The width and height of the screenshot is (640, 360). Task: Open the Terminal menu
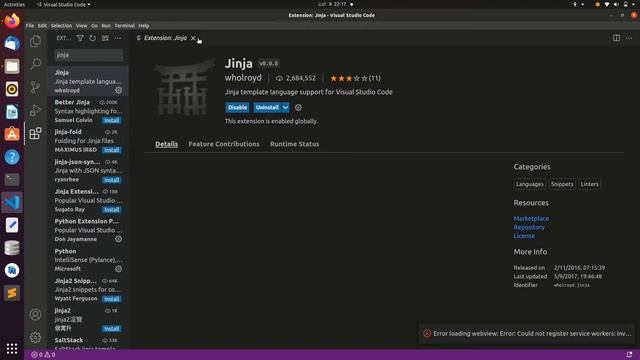(x=124, y=25)
